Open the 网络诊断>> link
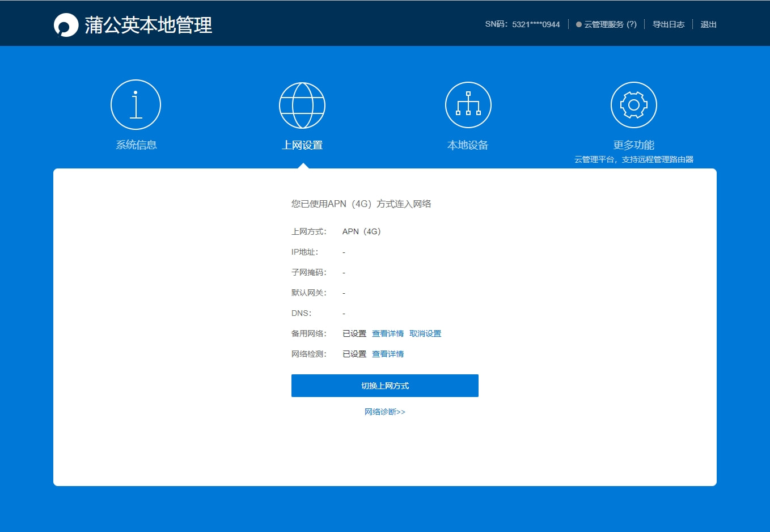Image resolution: width=770 pixels, height=532 pixels. coord(385,412)
